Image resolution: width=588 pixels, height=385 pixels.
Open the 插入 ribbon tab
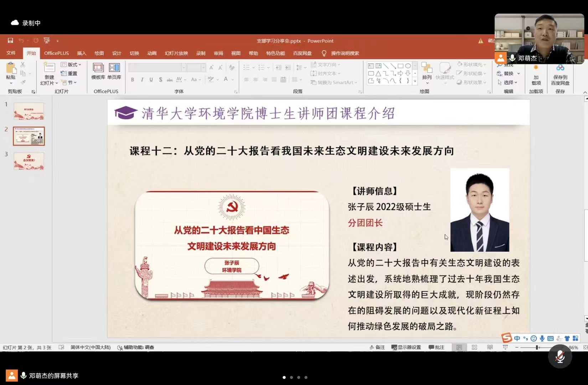(82, 53)
